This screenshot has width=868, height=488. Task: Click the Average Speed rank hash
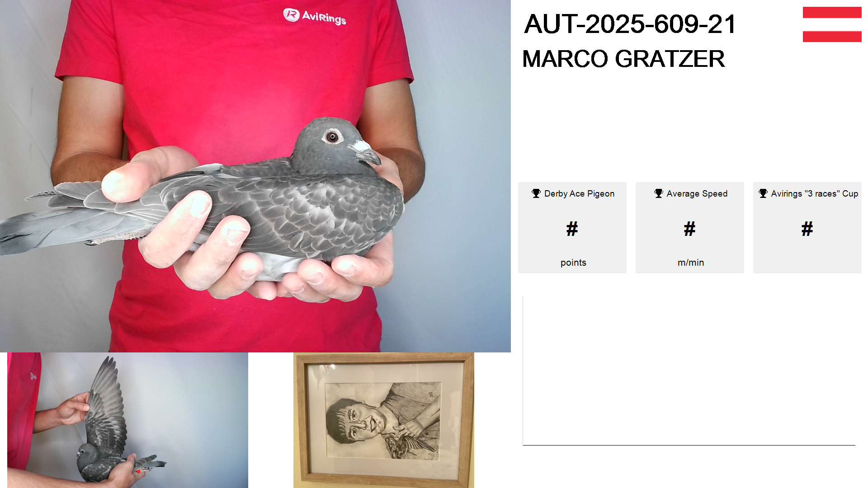(690, 229)
